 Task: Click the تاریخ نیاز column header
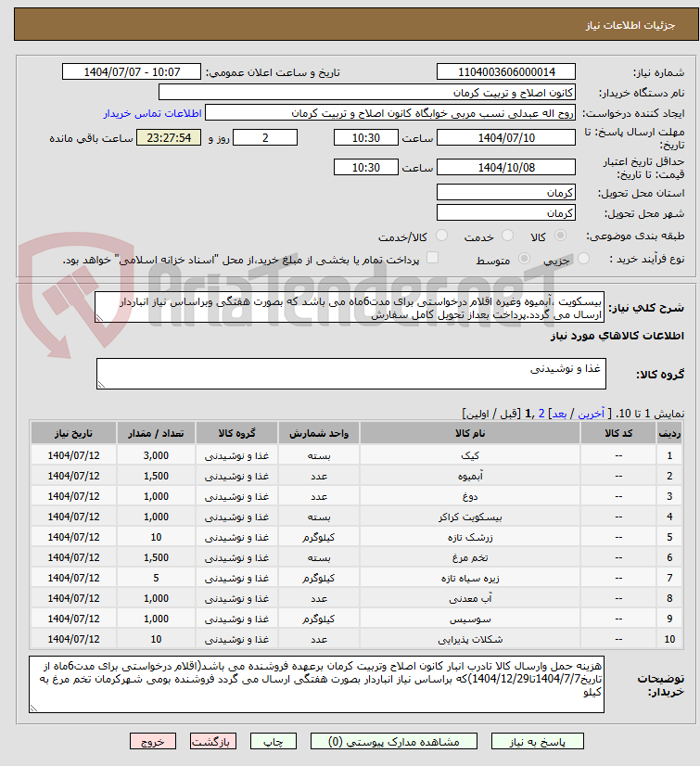(74, 433)
